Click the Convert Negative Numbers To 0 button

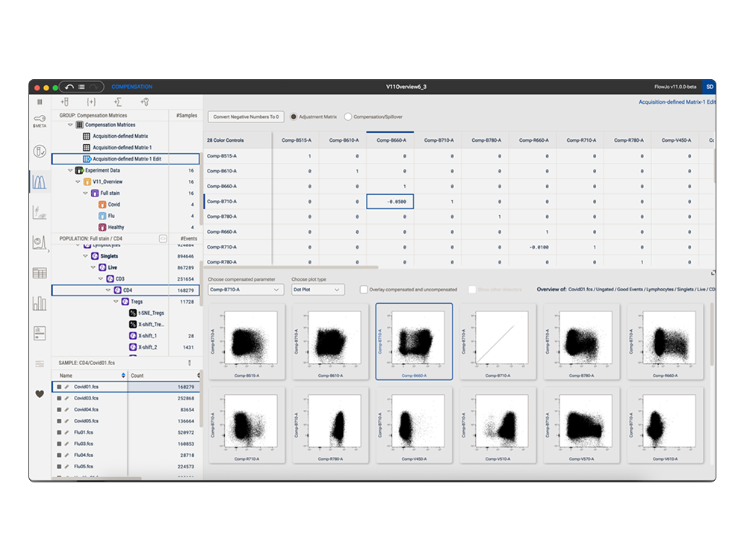coord(246,116)
